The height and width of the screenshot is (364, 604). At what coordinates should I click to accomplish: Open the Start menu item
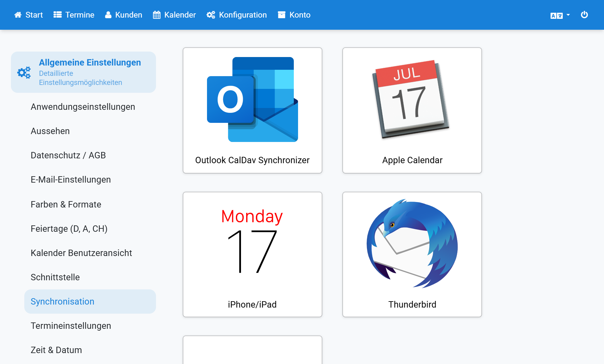click(x=29, y=15)
